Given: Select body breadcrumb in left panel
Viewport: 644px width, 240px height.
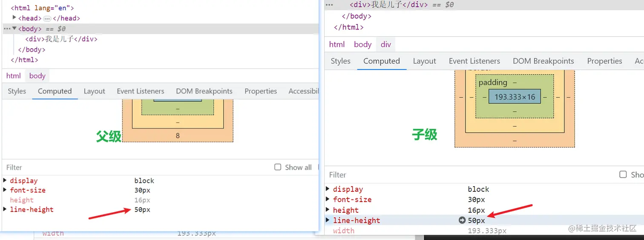Looking at the screenshot, I should 37,76.
